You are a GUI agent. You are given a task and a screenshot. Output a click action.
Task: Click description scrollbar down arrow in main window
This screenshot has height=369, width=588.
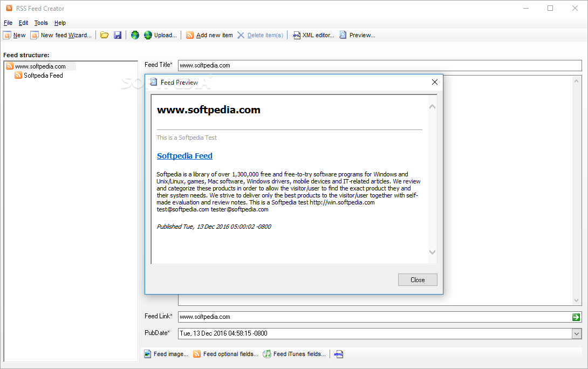point(576,300)
